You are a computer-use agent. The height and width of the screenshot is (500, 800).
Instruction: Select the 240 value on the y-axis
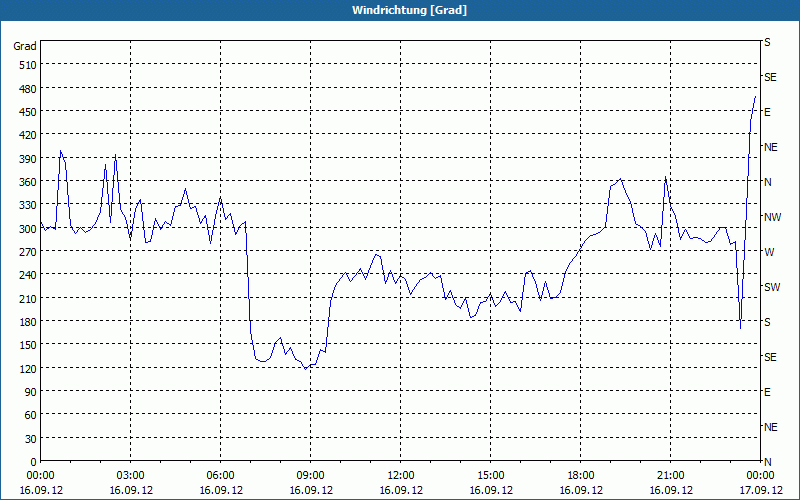28,275
